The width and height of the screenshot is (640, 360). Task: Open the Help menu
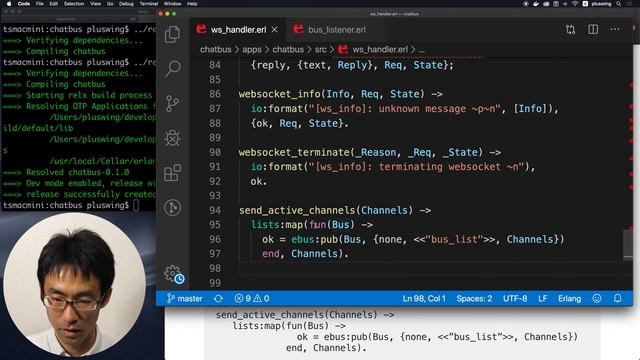(x=192, y=4)
